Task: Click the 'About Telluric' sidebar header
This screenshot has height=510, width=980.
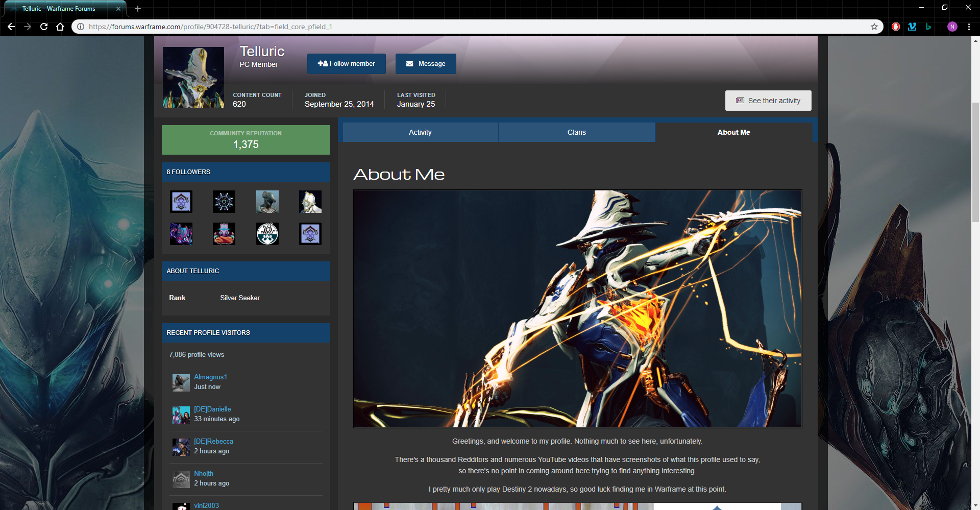Action: (x=246, y=271)
